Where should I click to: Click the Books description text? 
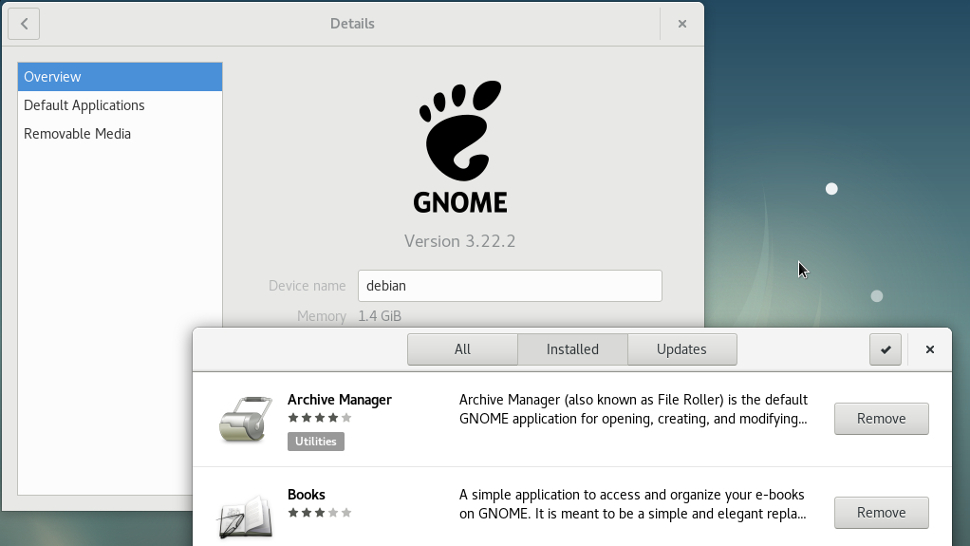tap(632, 504)
